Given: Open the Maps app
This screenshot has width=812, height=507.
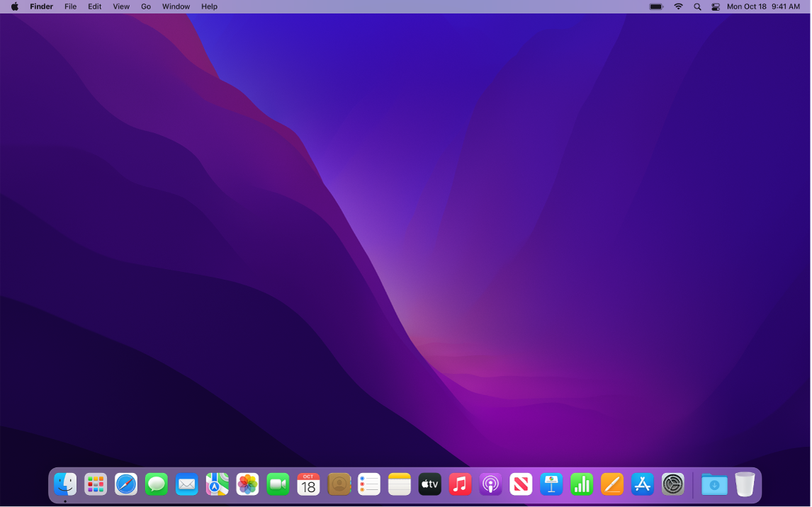Looking at the screenshot, I should [217, 484].
